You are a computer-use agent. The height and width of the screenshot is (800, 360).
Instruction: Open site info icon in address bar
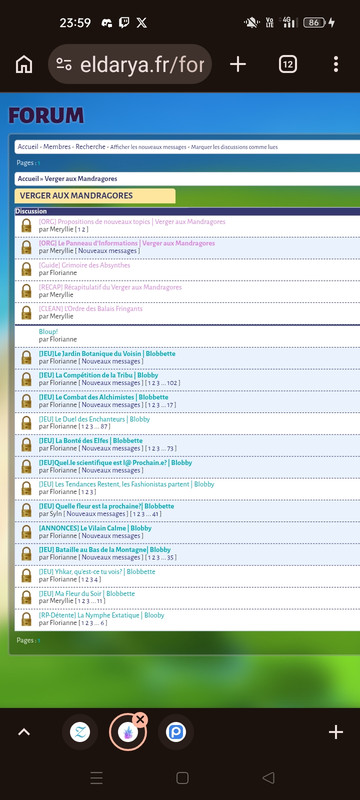(x=64, y=64)
